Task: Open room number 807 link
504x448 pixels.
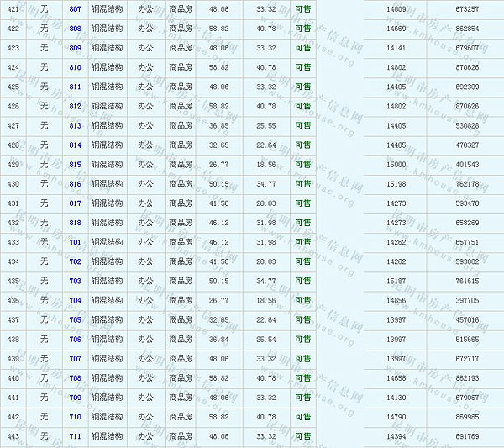Action: (76, 9)
